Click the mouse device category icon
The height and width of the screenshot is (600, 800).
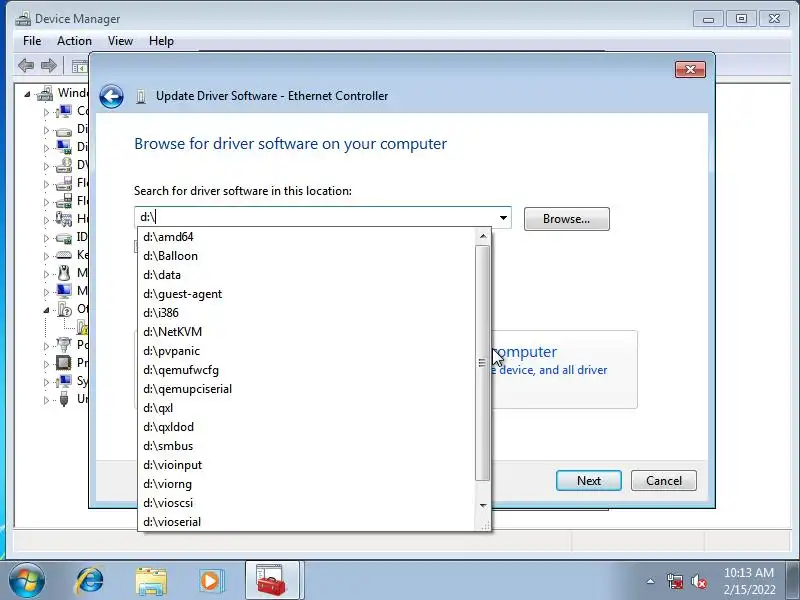[x=64, y=273]
